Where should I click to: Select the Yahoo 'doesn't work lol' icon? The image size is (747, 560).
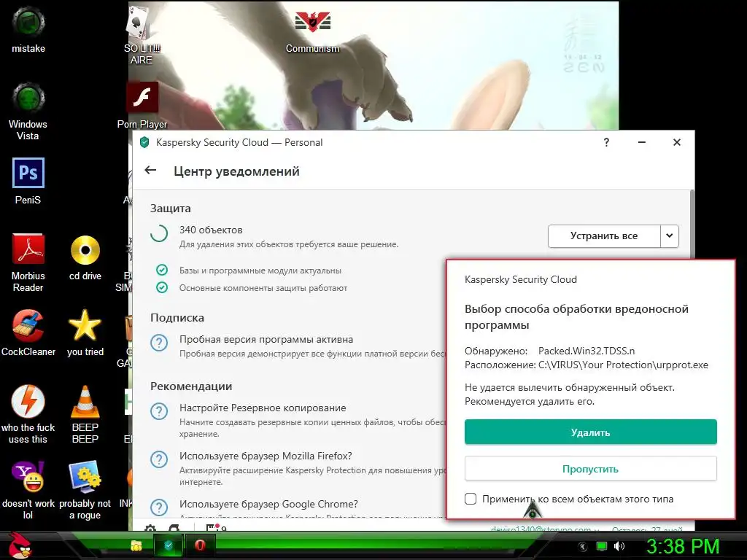click(28, 489)
